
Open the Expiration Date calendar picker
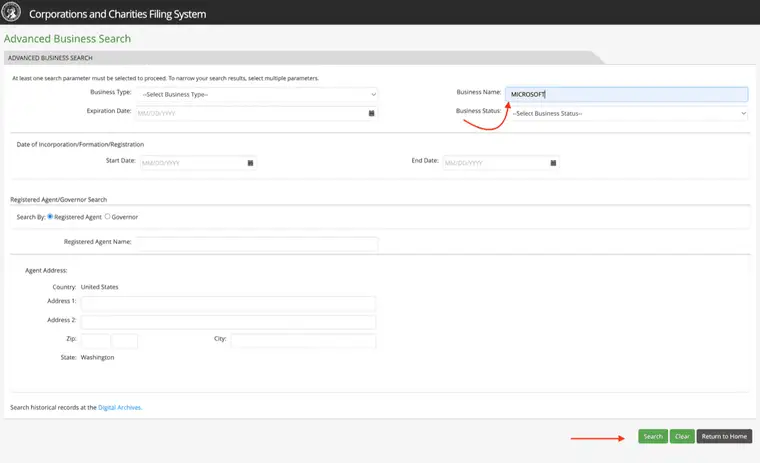(x=372, y=113)
